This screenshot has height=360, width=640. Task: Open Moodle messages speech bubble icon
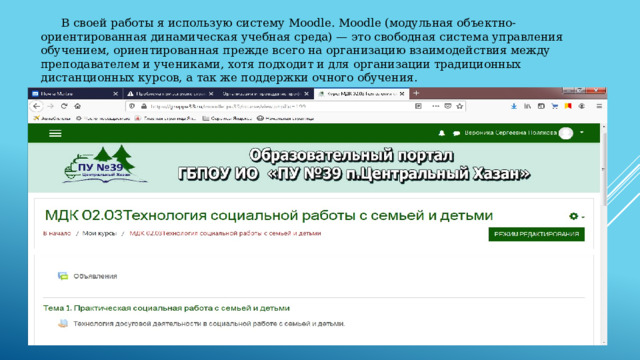(456, 133)
